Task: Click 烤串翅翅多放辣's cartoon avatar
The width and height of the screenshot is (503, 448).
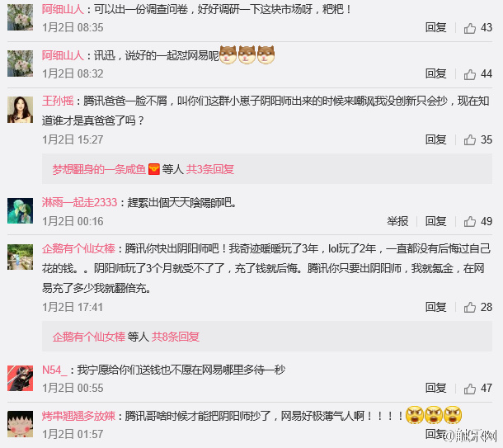Action: 21,424
